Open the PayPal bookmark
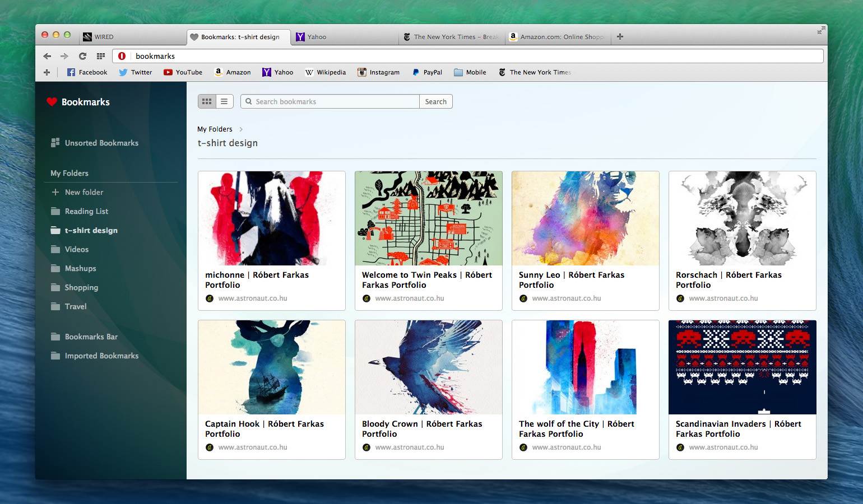 426,72
